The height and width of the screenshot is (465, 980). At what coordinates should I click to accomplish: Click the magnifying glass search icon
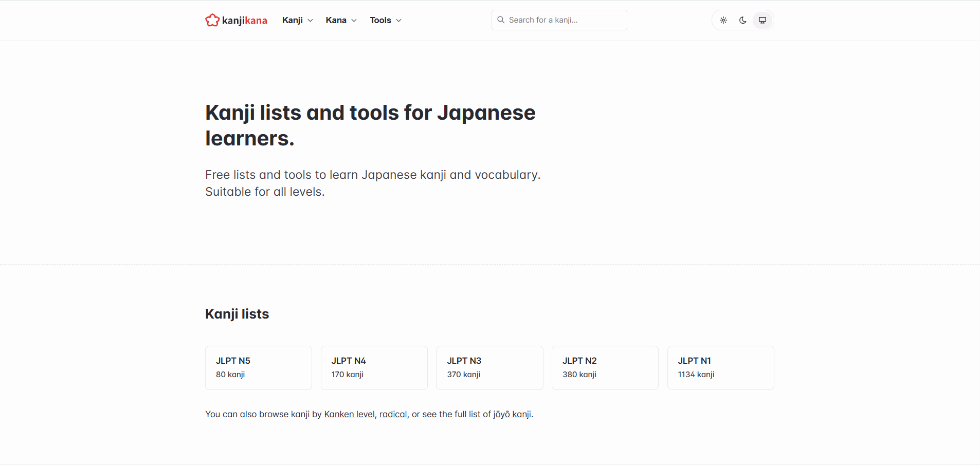501,20
